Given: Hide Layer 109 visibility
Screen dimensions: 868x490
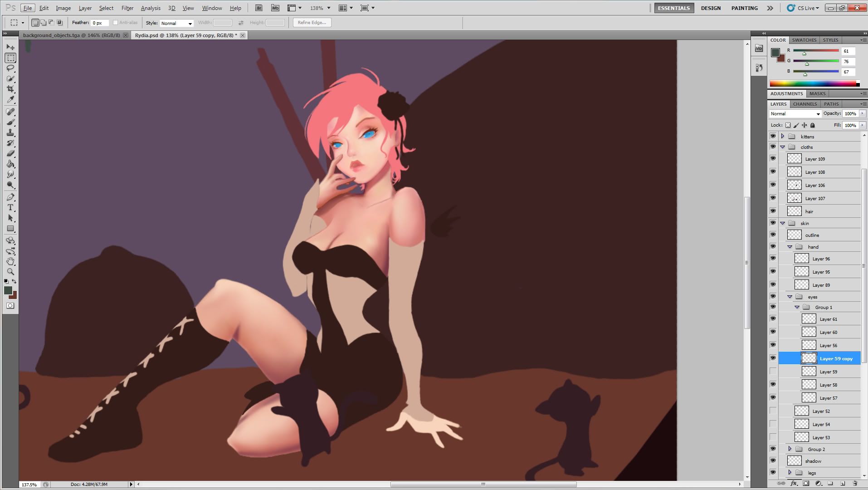Looking at the screenshot, I should (x=773, y=158).
